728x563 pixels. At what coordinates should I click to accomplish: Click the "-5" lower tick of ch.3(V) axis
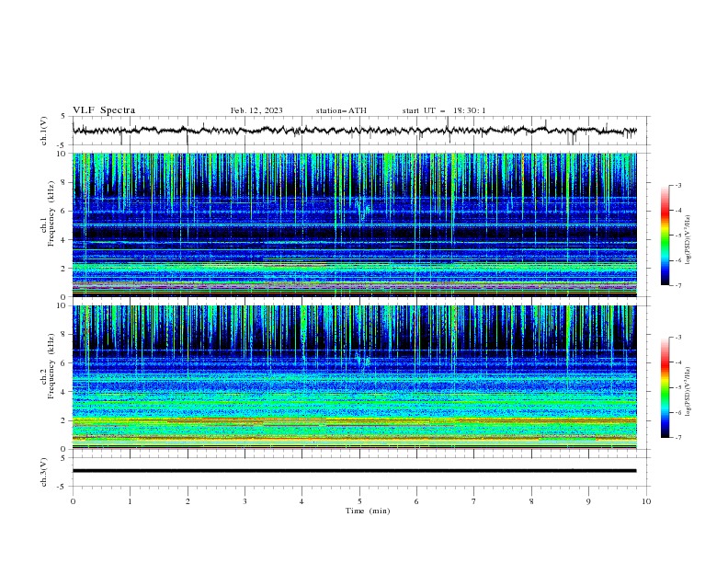(63, 487)
